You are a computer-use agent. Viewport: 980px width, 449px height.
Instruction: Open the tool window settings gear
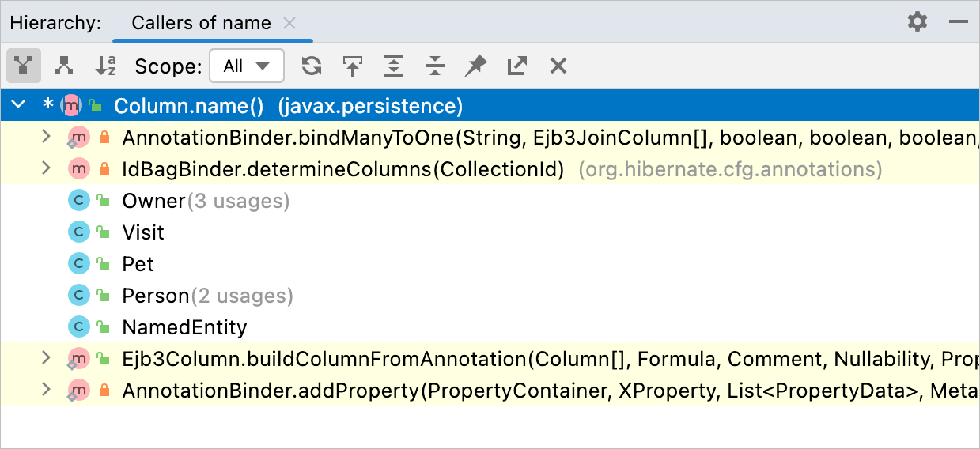point(917,22)
